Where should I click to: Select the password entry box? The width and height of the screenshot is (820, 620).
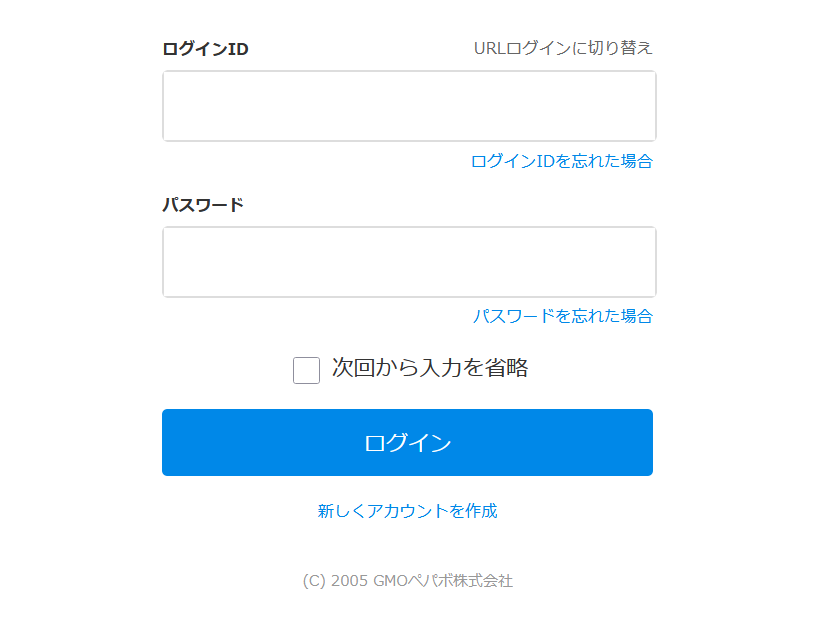409,262
